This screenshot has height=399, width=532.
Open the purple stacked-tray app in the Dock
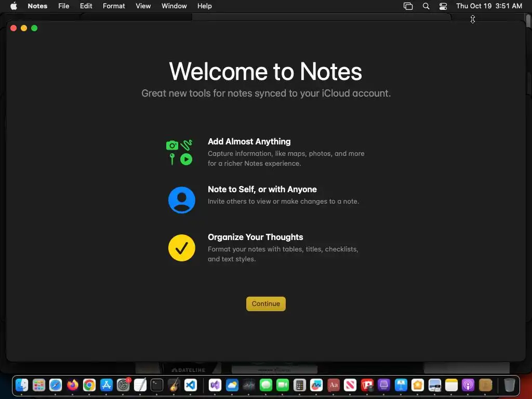point(384,385)
